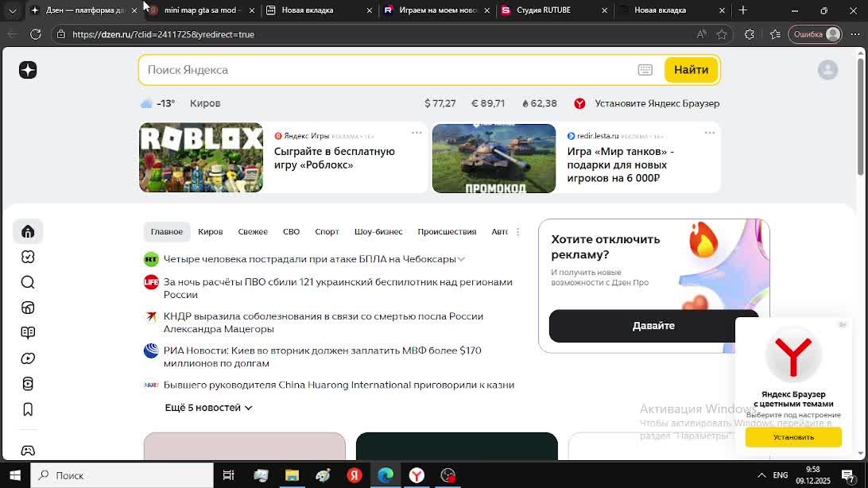
Task: Open browser extensions icon
Action: click(x=749, y=34)
